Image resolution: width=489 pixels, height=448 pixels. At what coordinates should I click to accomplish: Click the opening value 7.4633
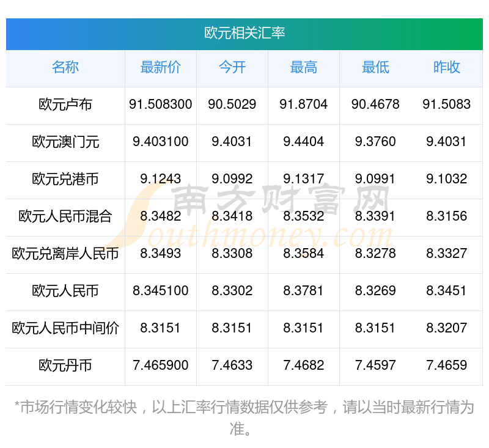[232, 365]
